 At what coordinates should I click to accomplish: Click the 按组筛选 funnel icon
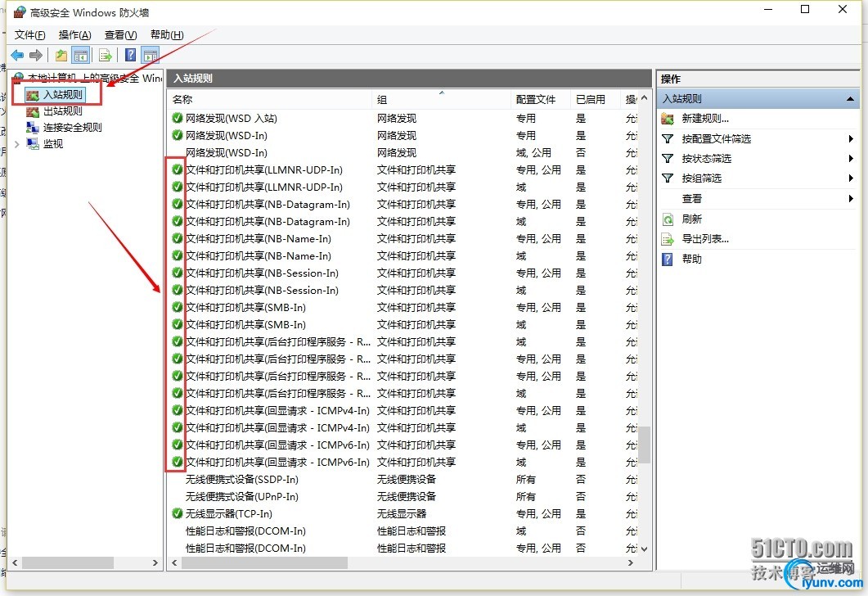(x=668, y=178)
